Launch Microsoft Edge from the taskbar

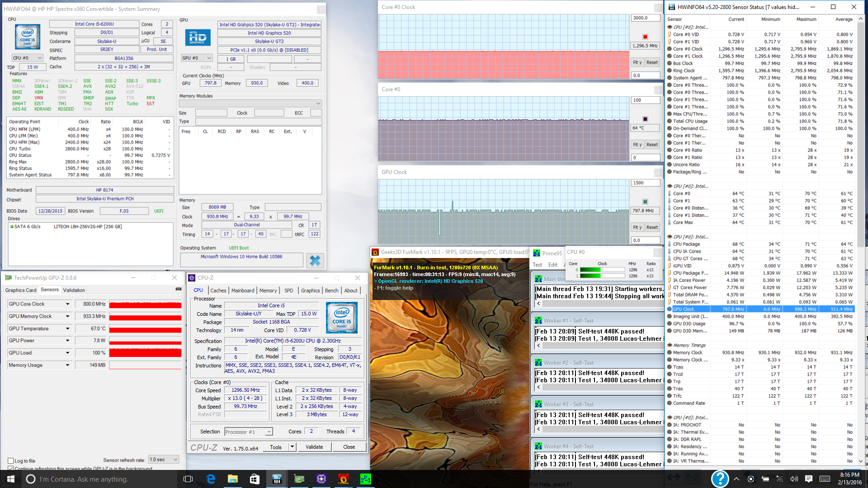(x=211, y=479)
